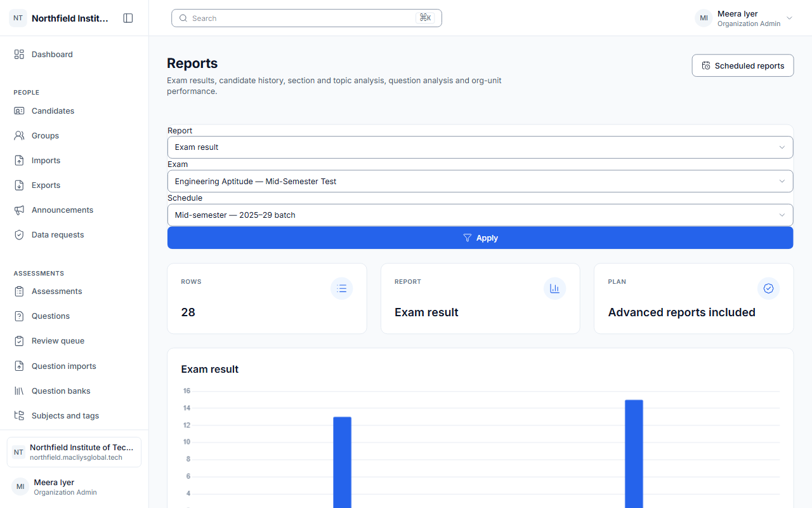Open the Review queue link

coord(74,341)
